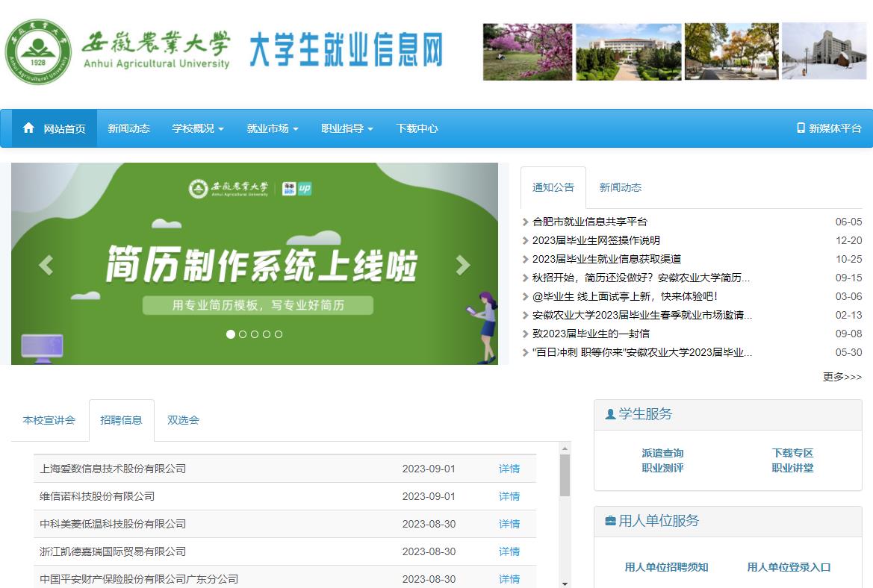Advance to next carousel slide arrow

tap(463, 265)
